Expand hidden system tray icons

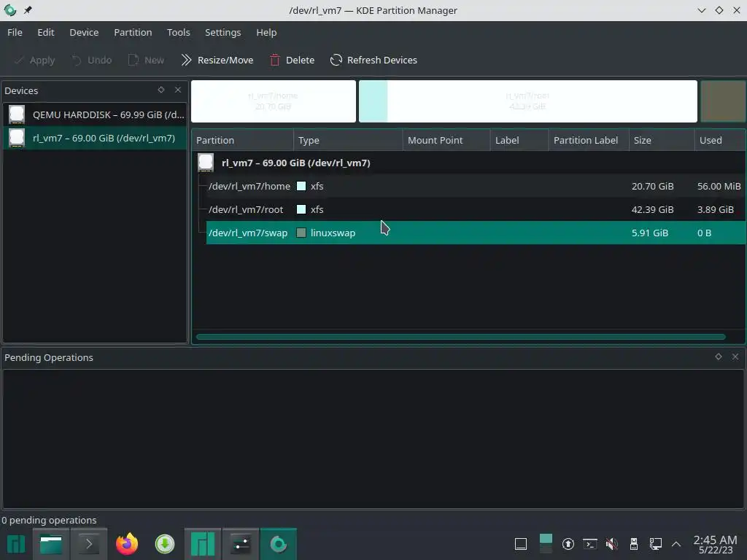pyautogui.click(x=676, y=544)
